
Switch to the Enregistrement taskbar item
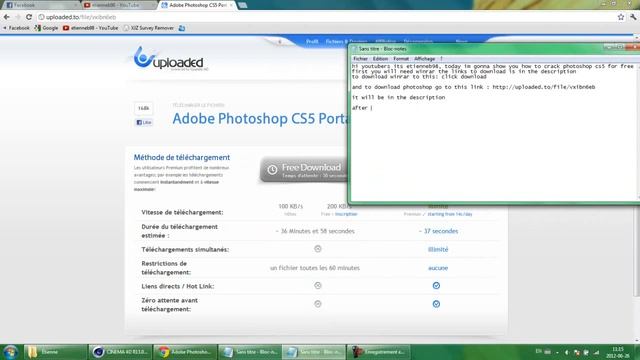(378, 352)
